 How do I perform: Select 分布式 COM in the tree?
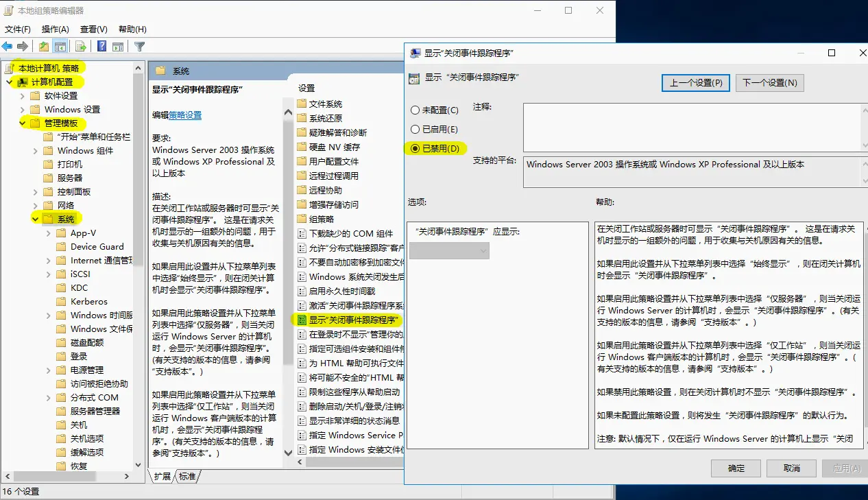pos(94,397)
